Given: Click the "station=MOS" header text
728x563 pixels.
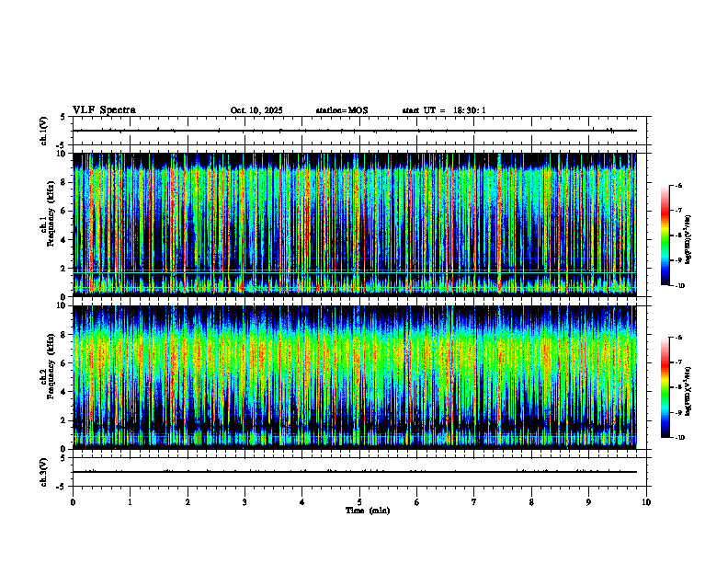Looking at the screenshot, I should (342, 110).
